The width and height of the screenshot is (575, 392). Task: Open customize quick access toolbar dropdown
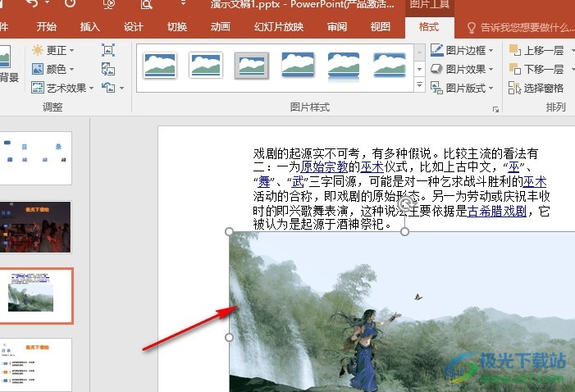click(x=183, y=3)
